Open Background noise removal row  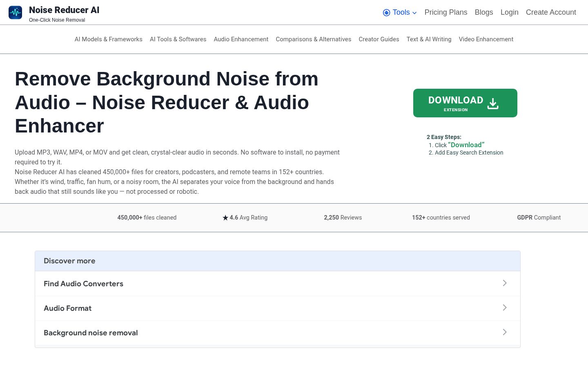pyautogui.click(x=278, y=333)
